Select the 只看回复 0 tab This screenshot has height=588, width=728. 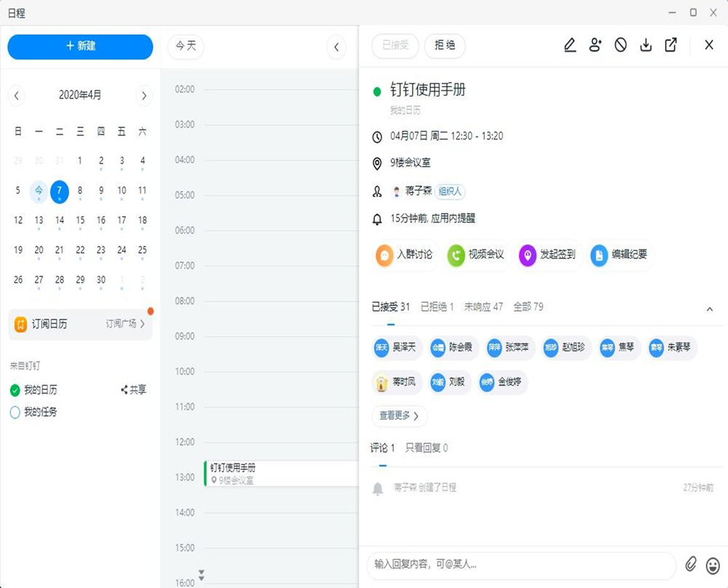(x=426, y=448)
